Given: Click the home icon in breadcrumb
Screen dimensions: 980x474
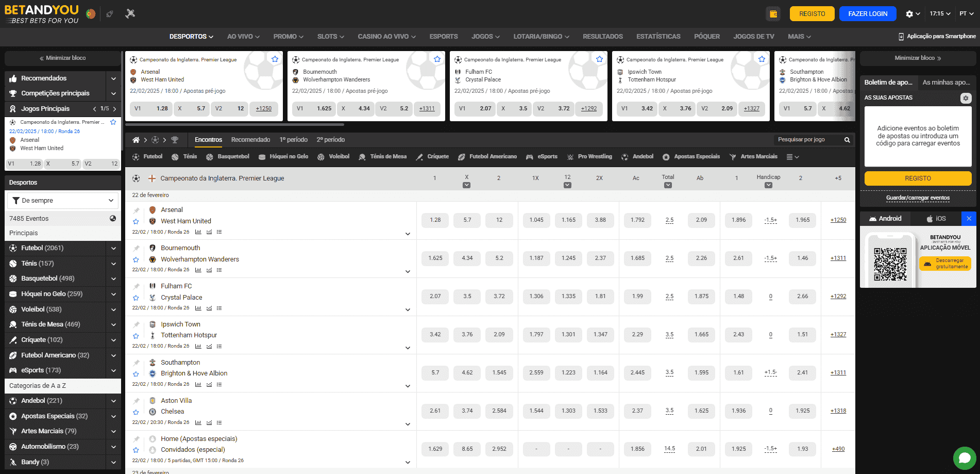Looking at the screenshot, I should coord(136,140).
